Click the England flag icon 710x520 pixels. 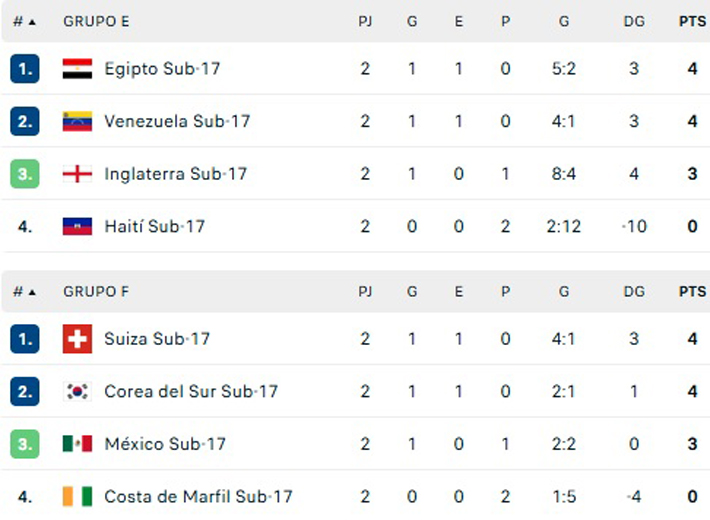(77, 174)
